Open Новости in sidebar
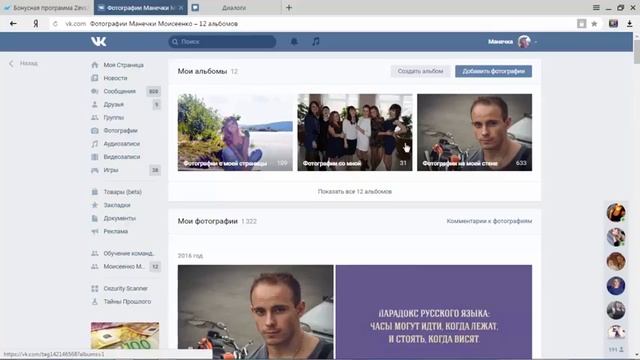 115,78
